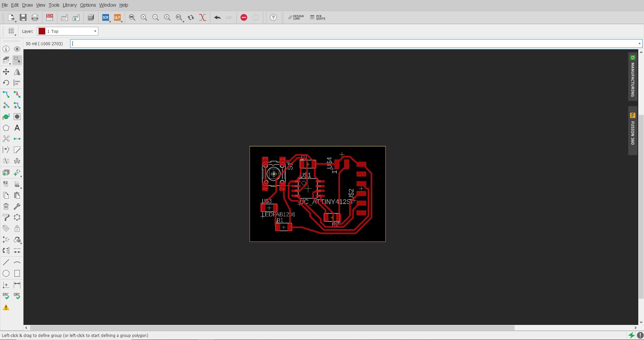Click the red Top layer color swatch
Screen dimensions: 644x340
click(42, 31)
